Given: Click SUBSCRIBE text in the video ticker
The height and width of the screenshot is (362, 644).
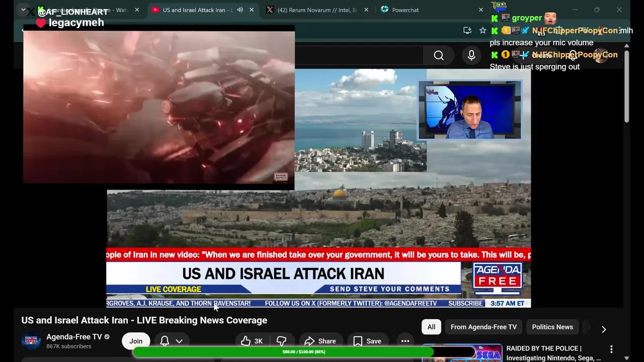Looking at the screenshot, I should tap(465, 303).
